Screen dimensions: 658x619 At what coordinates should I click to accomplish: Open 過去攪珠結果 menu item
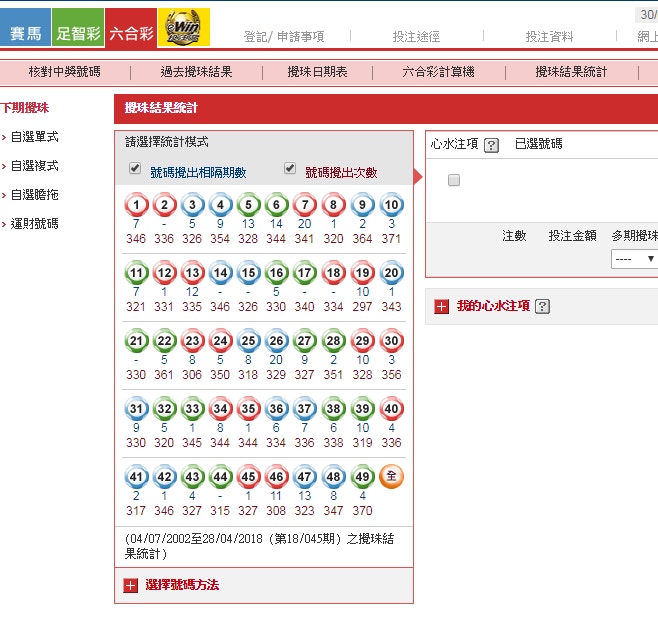pos(195,72)
